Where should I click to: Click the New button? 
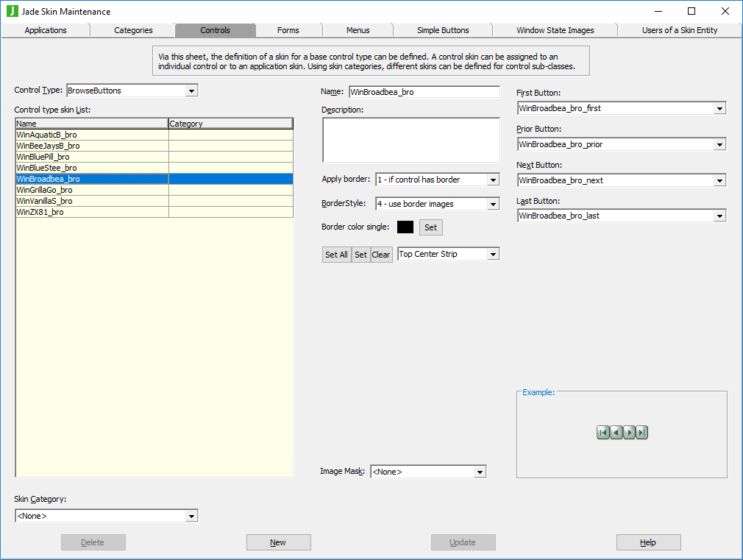(278, 542)
